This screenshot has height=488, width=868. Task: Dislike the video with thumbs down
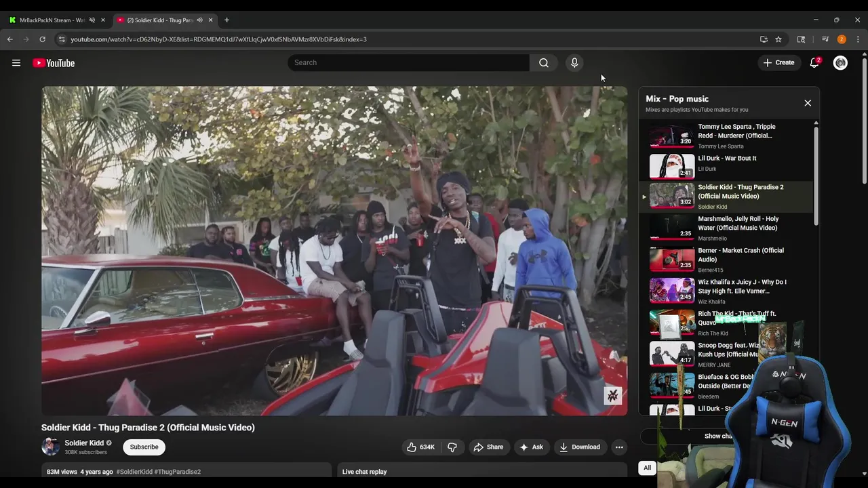(x=452, y=447)
